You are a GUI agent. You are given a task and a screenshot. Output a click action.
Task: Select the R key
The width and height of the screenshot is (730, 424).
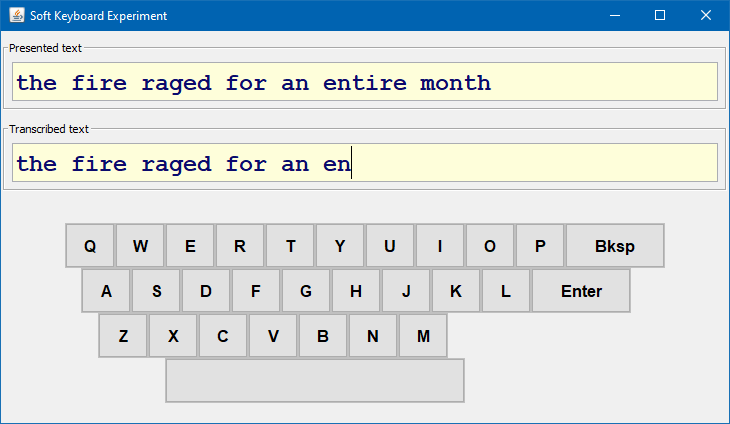click(x=240, y=246)
